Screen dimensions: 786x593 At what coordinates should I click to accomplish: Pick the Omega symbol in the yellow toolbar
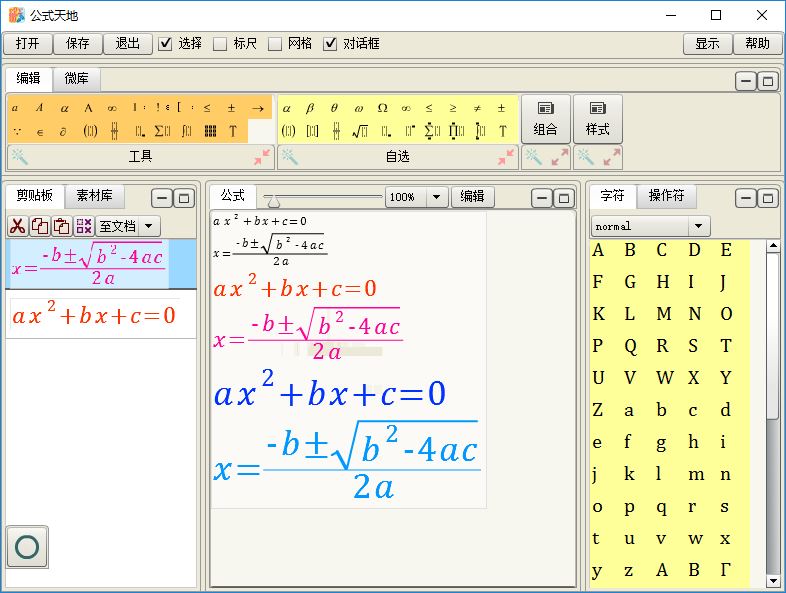point(382,108)
